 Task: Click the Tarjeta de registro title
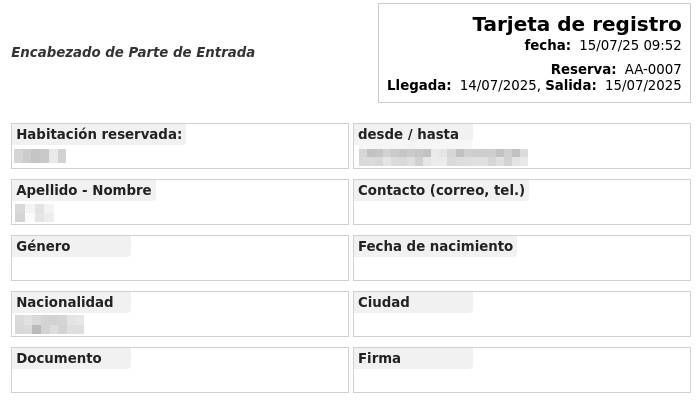(576, 24)
